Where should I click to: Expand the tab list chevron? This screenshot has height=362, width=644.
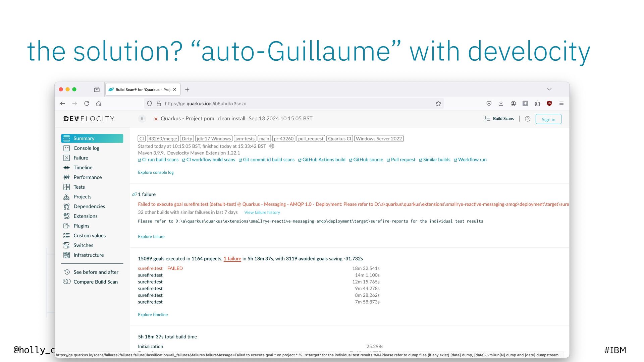[x=549, y=89]
